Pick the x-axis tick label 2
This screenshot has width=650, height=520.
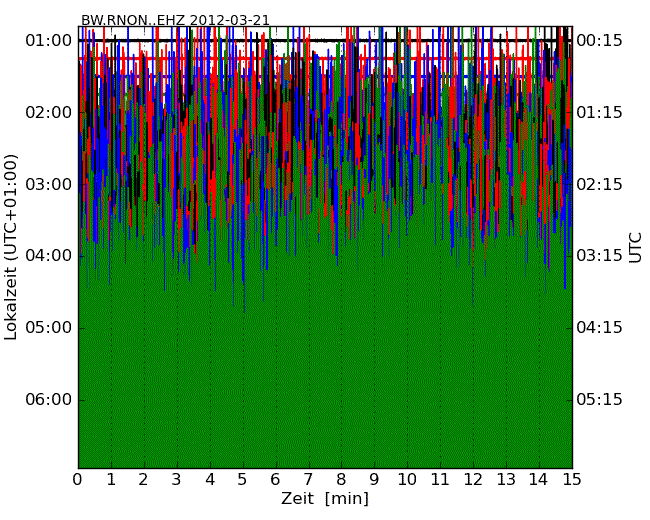coord(143,480)
